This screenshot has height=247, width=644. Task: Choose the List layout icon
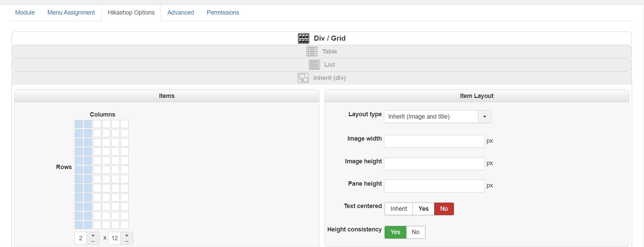(314, 65)
